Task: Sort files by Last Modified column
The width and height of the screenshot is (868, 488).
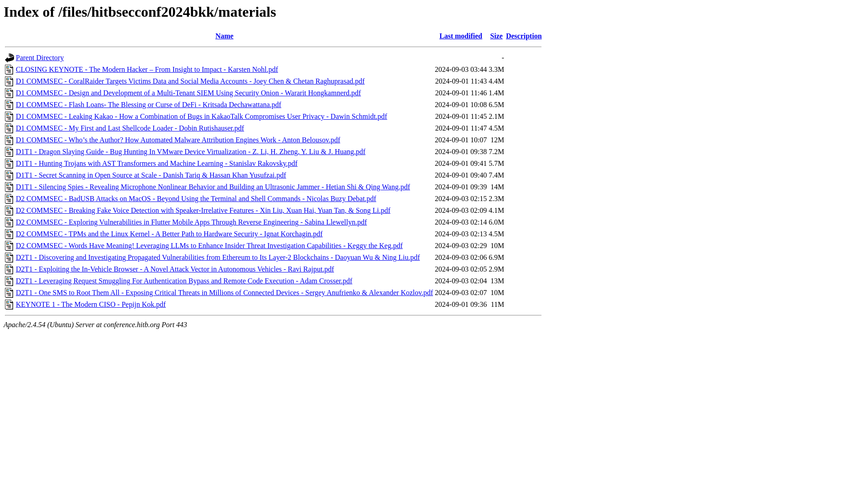Action: 461,36
